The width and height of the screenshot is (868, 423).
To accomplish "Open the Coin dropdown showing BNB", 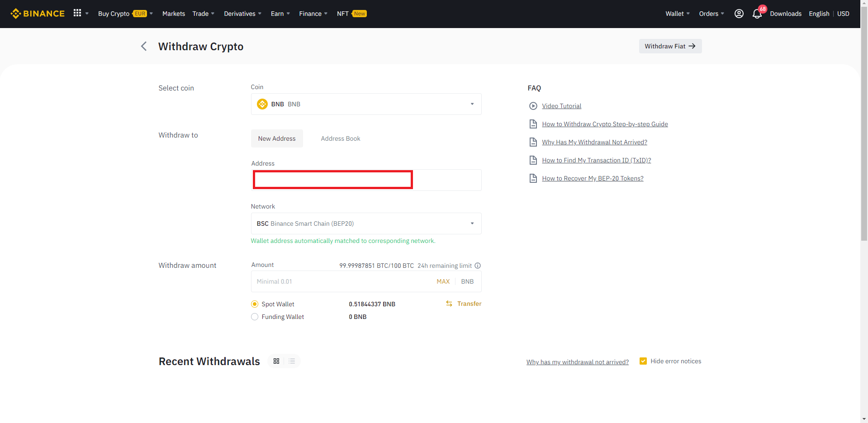I will tap(366, 104).
